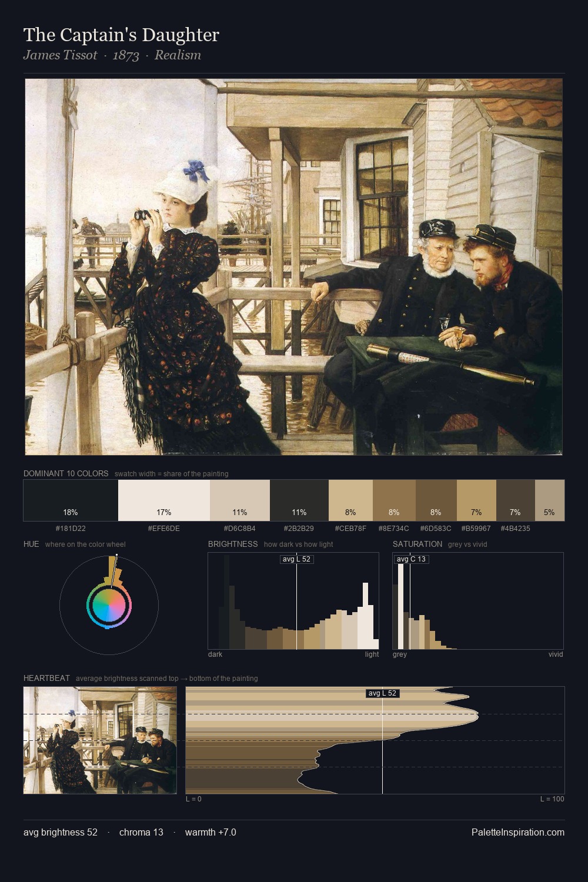Screen dimensions: 588x882
Task: Click the avg C 13 saturation marker
Action: 411,559
